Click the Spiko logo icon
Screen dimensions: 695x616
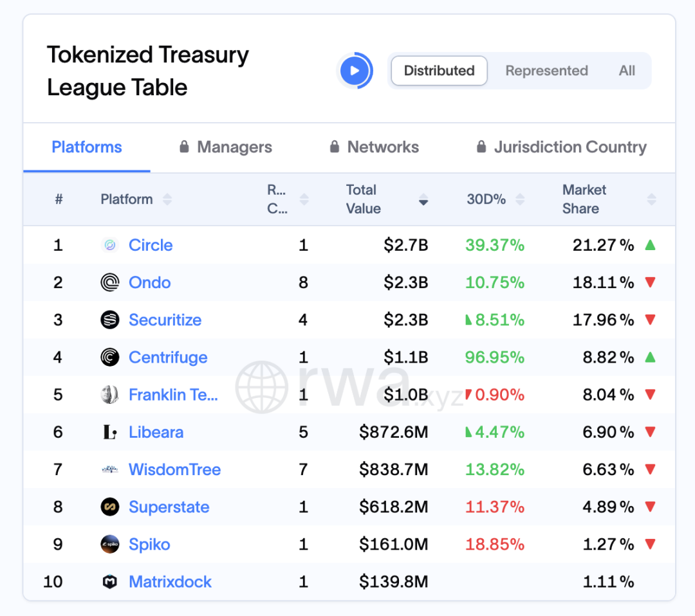(x=110, y=545)
